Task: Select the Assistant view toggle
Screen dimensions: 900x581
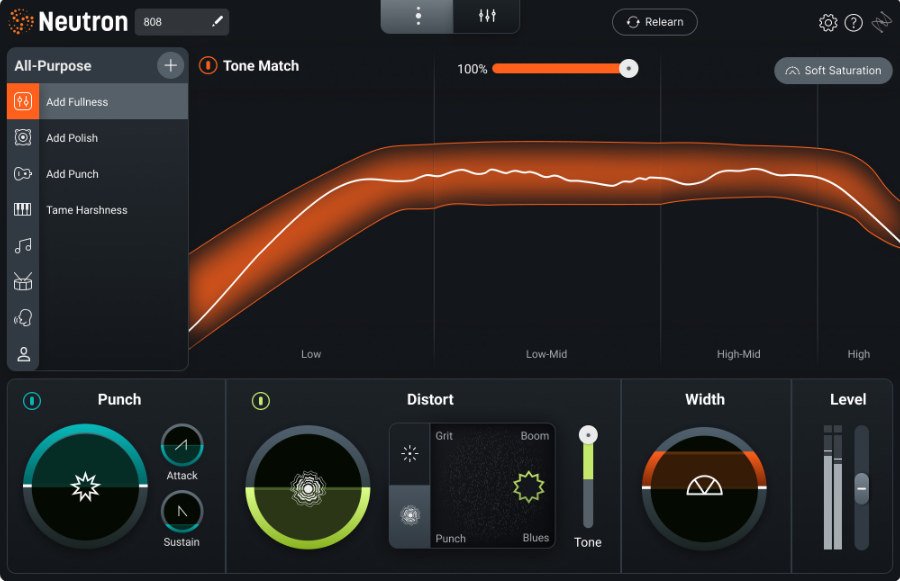Action: (x=417, y=16)
